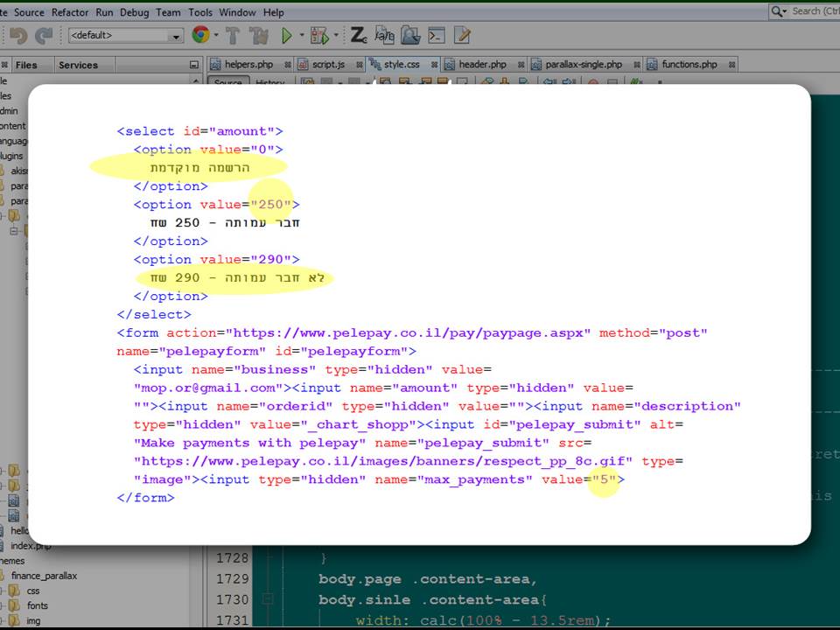Open the <default> configuration combo box
840x630 pixels.
point(125,36)
